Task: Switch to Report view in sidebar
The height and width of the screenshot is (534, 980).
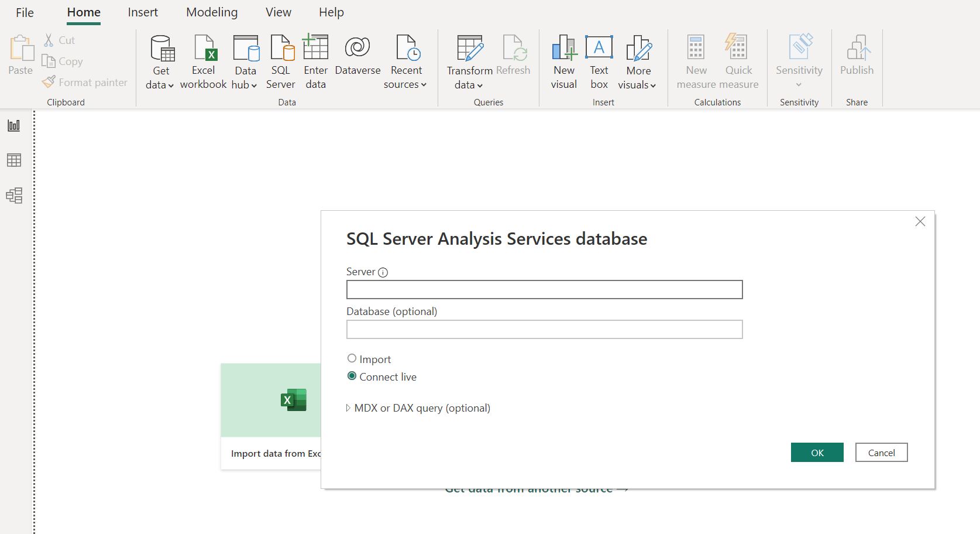Action: (x=14, y=125)
